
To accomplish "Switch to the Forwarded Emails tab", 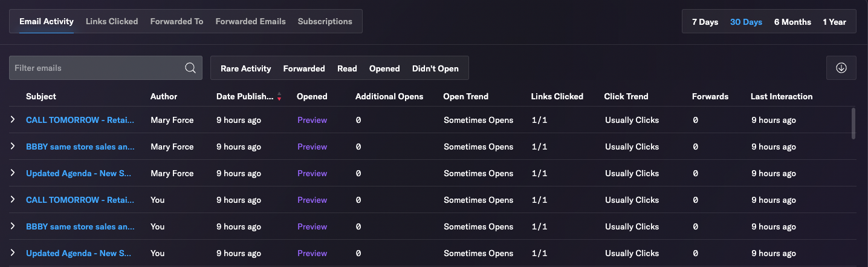I will (x=250, y=21).
